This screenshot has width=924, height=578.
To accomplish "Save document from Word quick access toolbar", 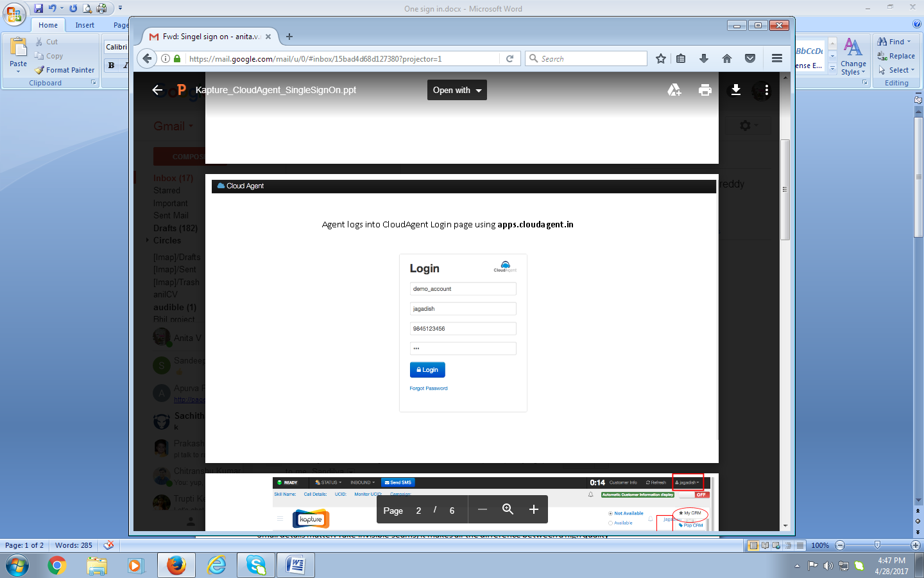I will tap(38, 8).
